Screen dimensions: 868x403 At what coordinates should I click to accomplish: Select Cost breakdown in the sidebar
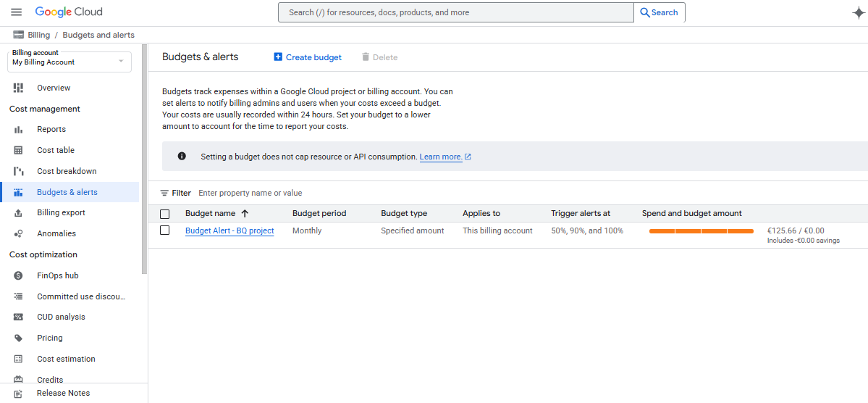click(67, 171)
